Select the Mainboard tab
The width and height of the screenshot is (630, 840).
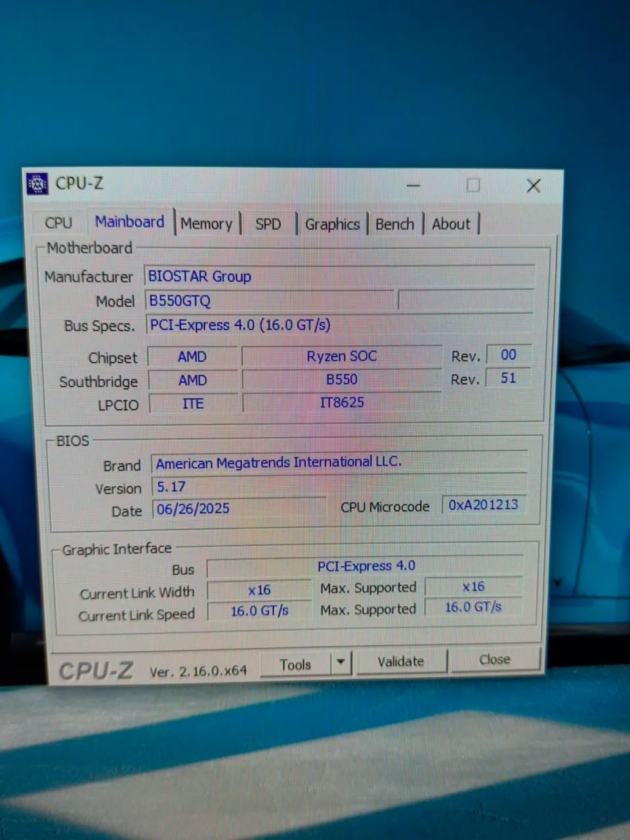[x=129, y=222]
